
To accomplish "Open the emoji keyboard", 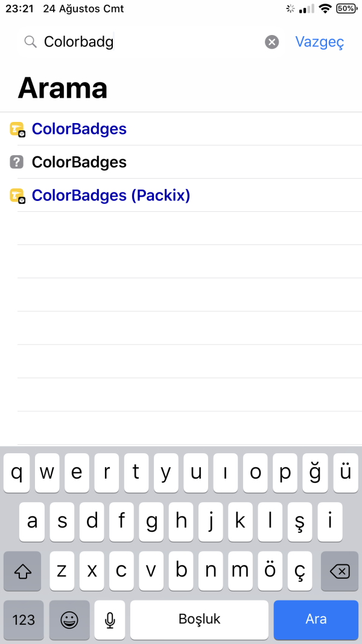I will [70, 619].
